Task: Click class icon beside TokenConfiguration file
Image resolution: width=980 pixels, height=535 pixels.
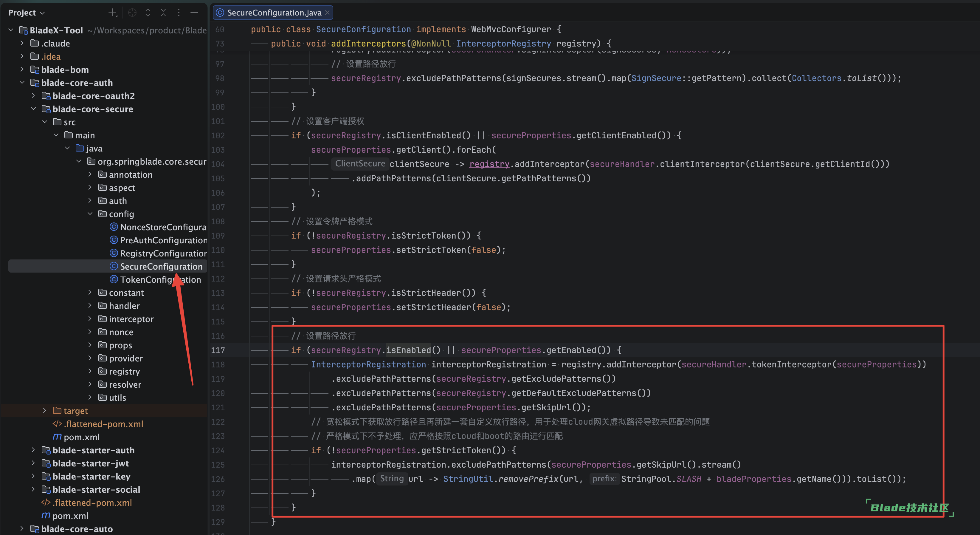Action: click(113, 279)
